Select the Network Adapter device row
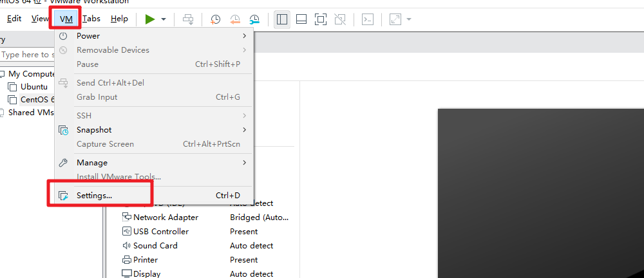This screenshot has height=278, width=644. pos(205,218)
